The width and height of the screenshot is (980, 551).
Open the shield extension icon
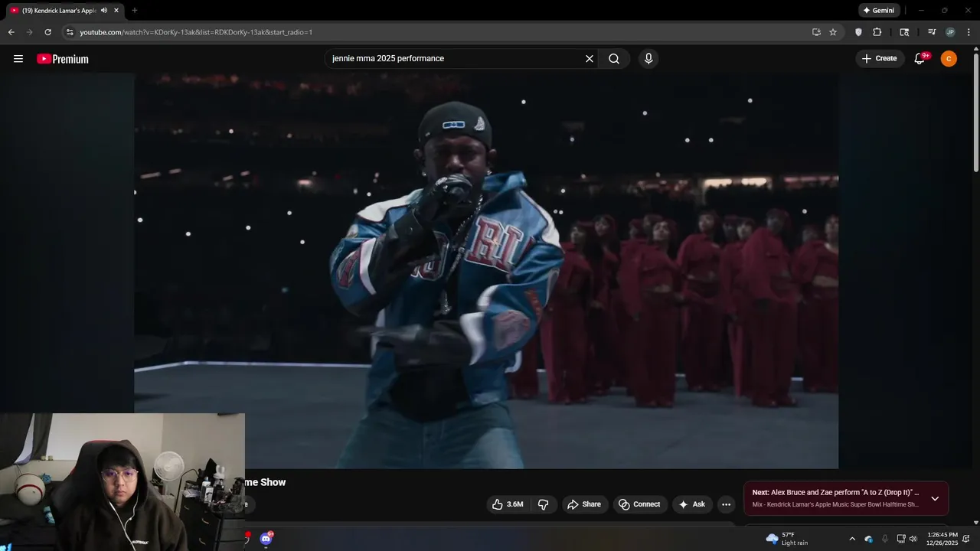[858, 32]
